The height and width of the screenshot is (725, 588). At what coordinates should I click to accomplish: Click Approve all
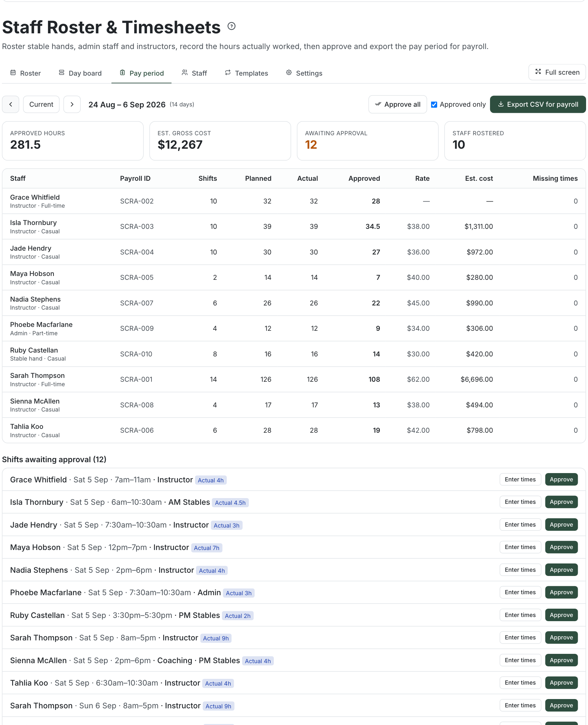[x=398, y=104]
